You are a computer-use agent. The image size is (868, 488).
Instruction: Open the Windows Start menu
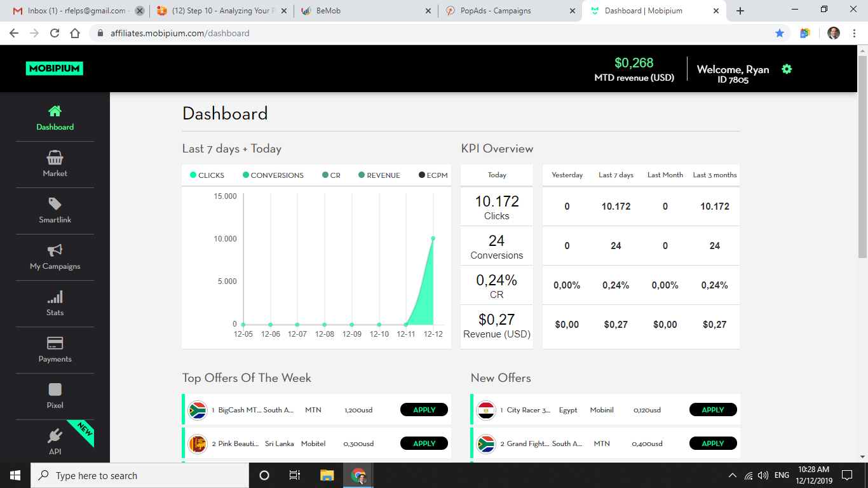point(15,475)
